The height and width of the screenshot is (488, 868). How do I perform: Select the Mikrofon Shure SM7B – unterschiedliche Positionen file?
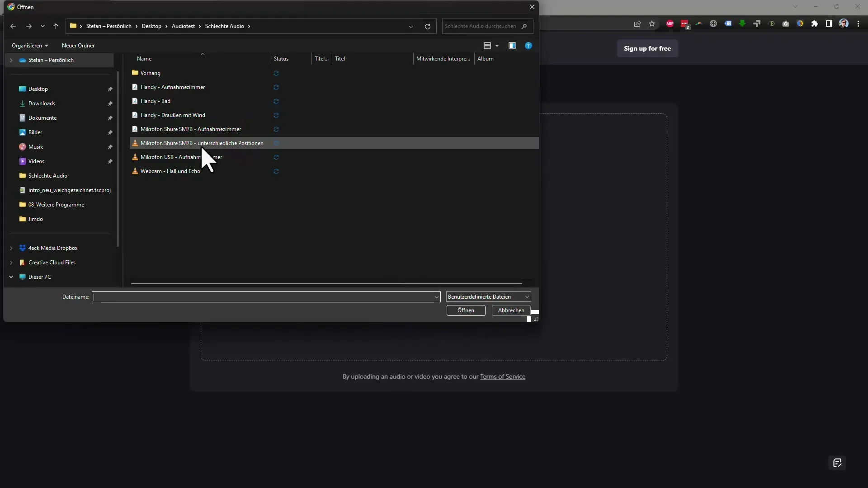point(202,143)
